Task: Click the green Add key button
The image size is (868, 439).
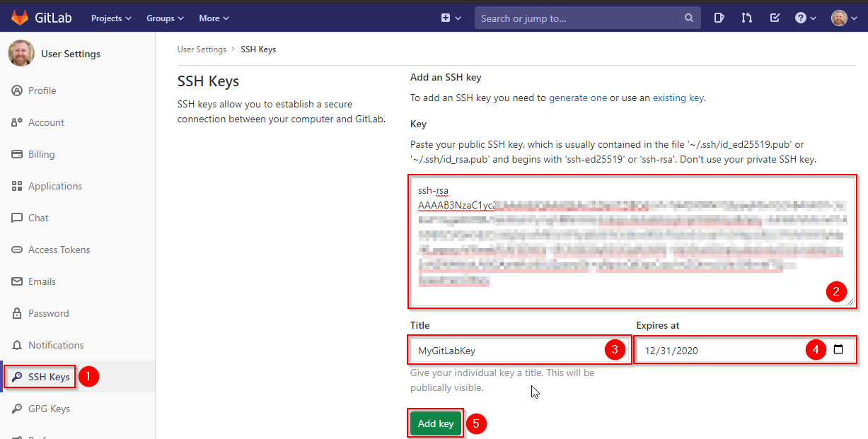Action: click(435, 423)
